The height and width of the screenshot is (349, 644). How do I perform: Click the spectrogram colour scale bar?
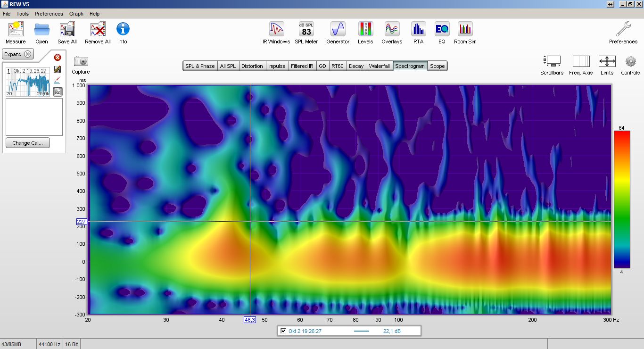point(622,199)
